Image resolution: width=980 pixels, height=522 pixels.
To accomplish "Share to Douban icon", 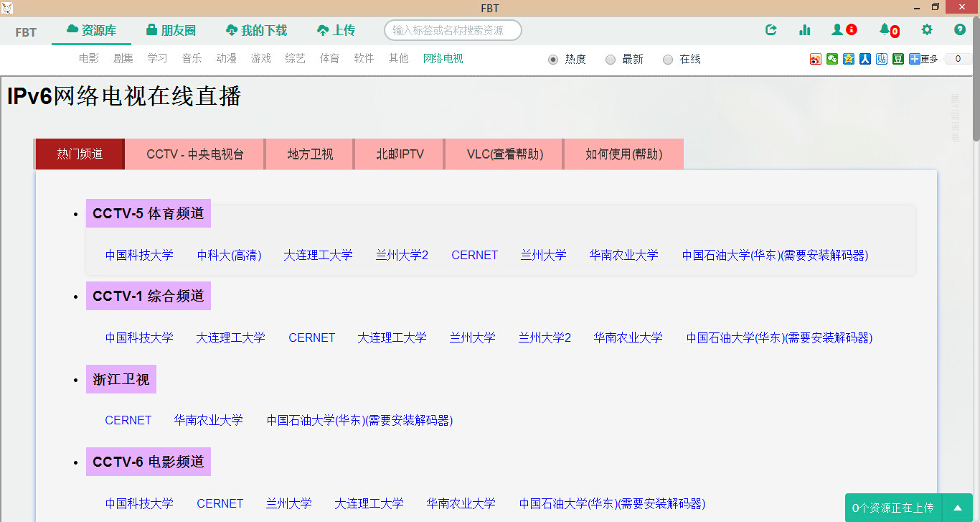I will click(898, 59).
